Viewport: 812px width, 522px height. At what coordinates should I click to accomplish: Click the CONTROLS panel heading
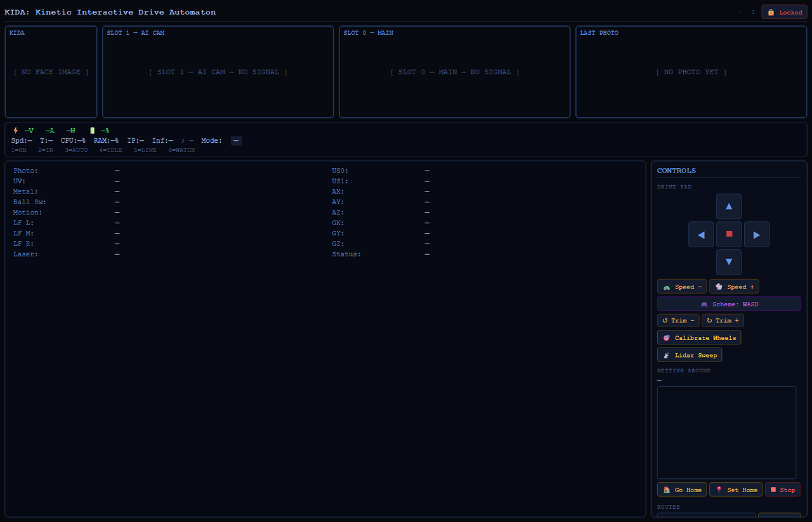tap(676, 171)
